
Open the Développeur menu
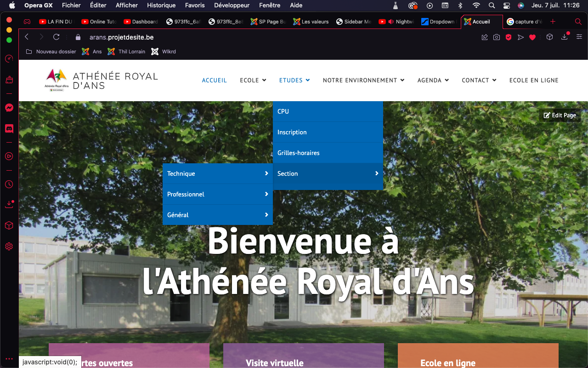tap(232, 6)
